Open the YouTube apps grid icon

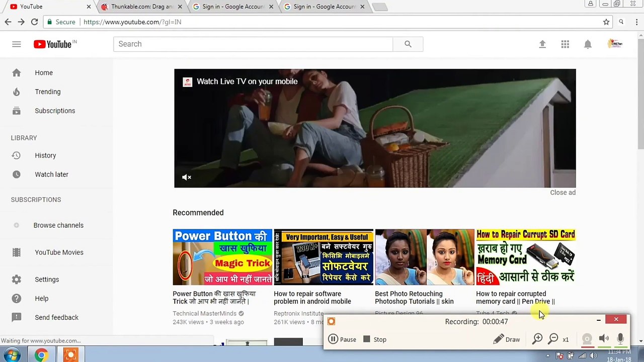point(565,44)
